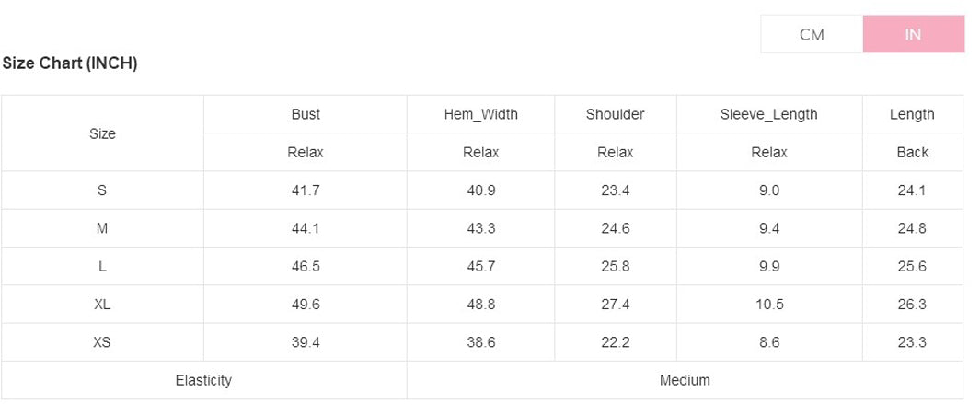980x415 pixels.
Task: Select the XL size row label
Action: coord(102,304)
